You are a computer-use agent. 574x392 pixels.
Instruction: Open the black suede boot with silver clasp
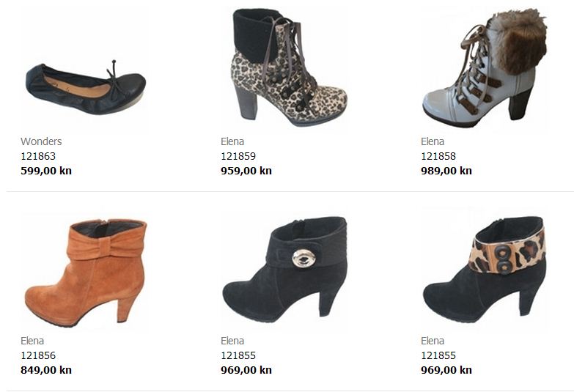click(x=285, y=270)
